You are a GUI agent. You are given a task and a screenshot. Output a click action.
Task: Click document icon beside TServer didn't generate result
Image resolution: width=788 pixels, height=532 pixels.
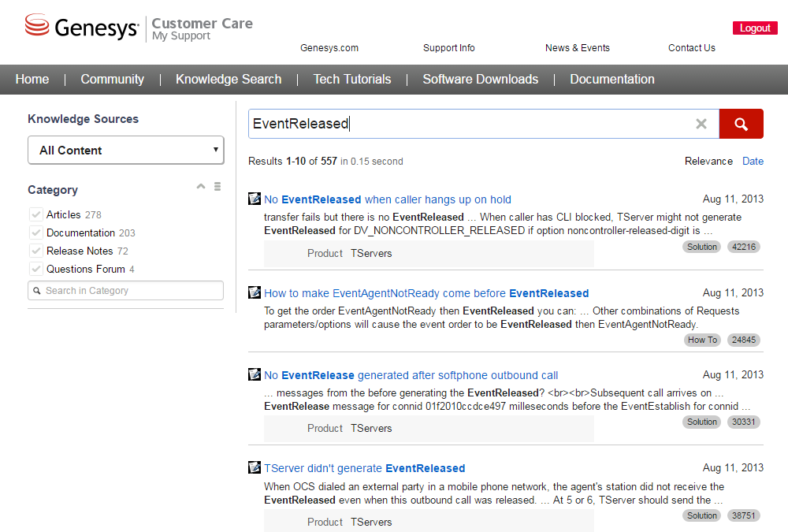click(255, 467)
